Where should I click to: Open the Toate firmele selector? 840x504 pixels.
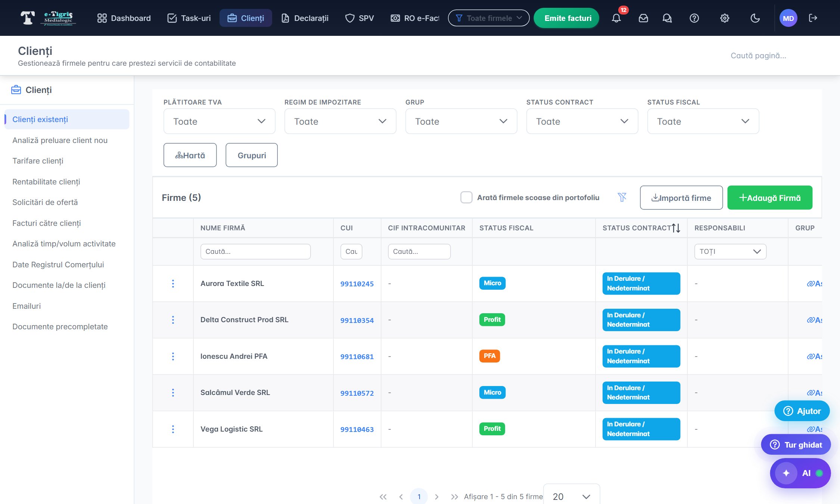click(x=488, y=18)
